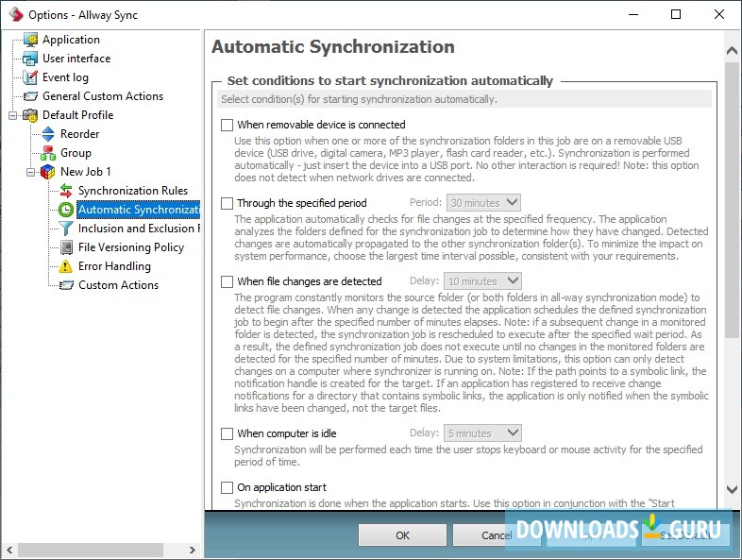
Task: Click the Inclusion and Exclusion funnel icon
Action: click(66, 229)
